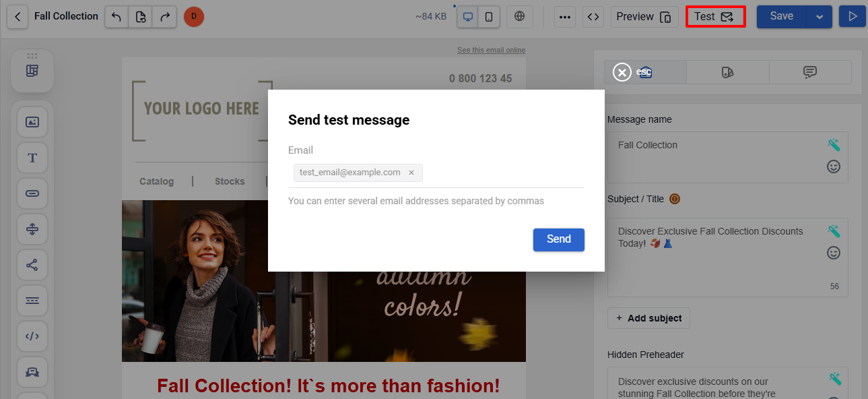Select the YOUR LOGO HERE placeholder
Image resolution: width=868 pixels, height=399 pixels.
click(201, 110)
